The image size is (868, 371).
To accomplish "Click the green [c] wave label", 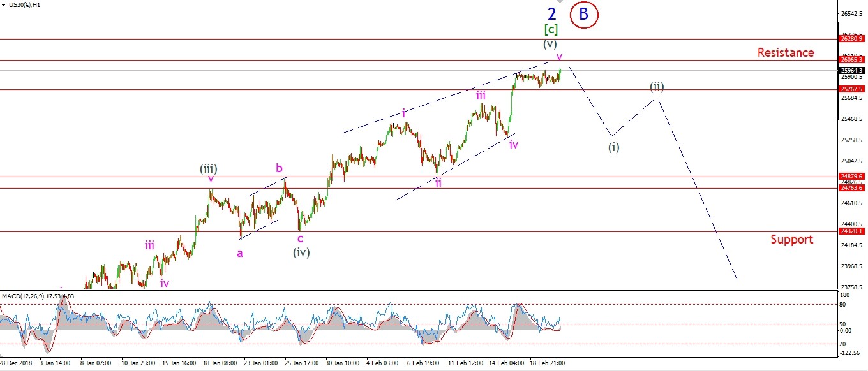I will [x=550, y=29].
